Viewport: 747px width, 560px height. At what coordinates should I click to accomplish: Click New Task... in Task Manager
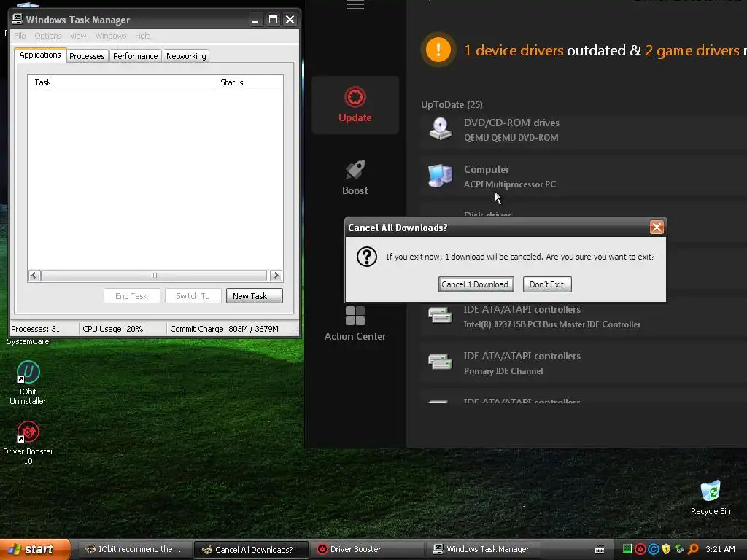tap(254, 296)
